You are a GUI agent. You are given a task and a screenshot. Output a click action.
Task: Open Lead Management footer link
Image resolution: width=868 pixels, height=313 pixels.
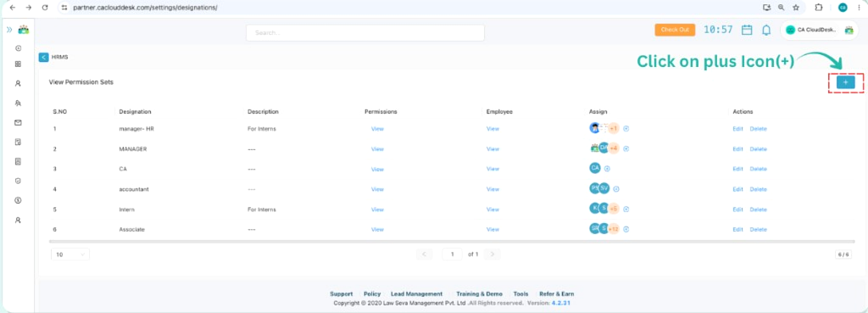[x=416, y=294]
